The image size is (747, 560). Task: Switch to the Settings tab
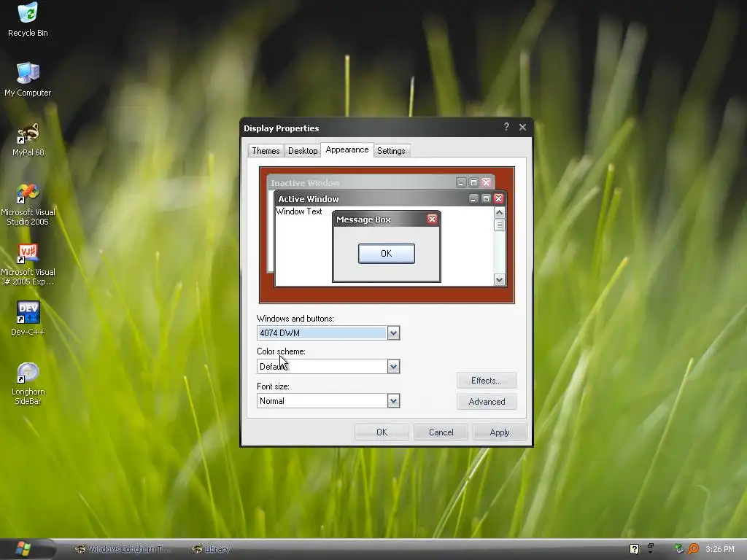pyautogui.click(x=391, y=150)
